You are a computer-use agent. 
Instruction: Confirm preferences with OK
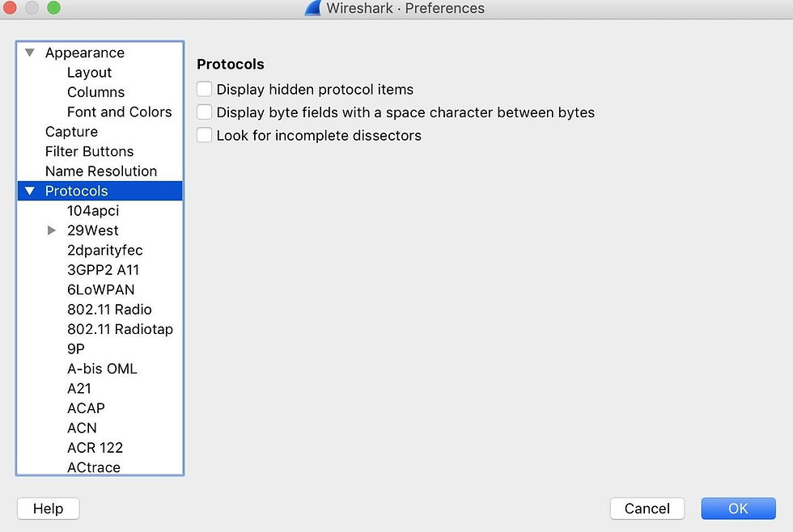pyautogui.click(x=738, y=509)
